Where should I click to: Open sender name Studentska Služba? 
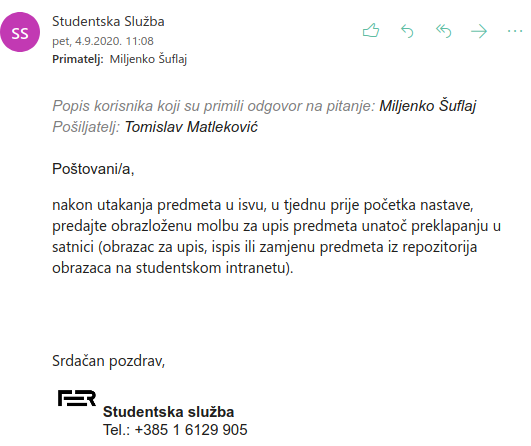[x=108, y=22]
